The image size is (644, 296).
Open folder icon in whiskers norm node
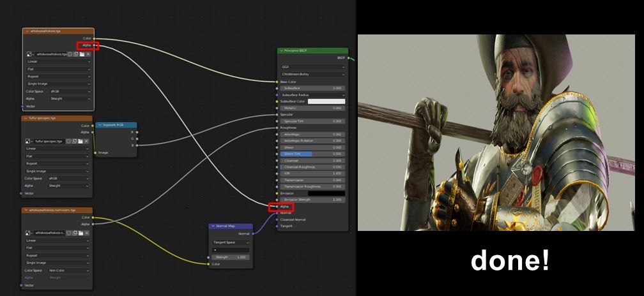(x=80, y=233)
